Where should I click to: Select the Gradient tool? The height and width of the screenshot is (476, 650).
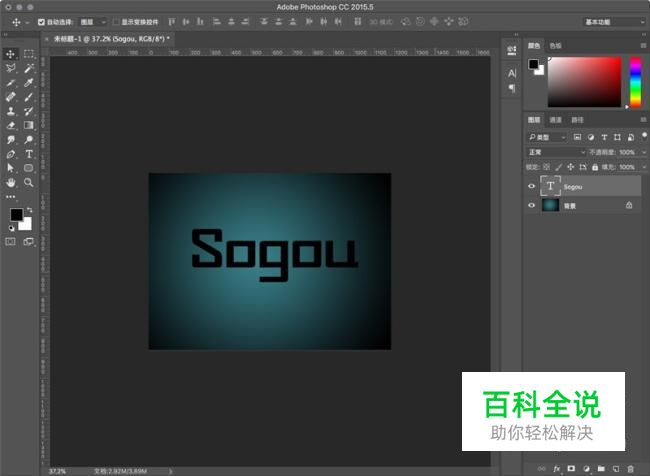click(x=29, y=125)
